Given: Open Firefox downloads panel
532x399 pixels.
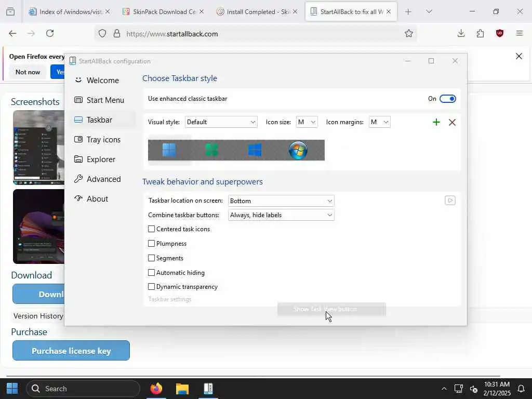Looking at the screenshot, I should pyautogui.click(x=461, y=33).
